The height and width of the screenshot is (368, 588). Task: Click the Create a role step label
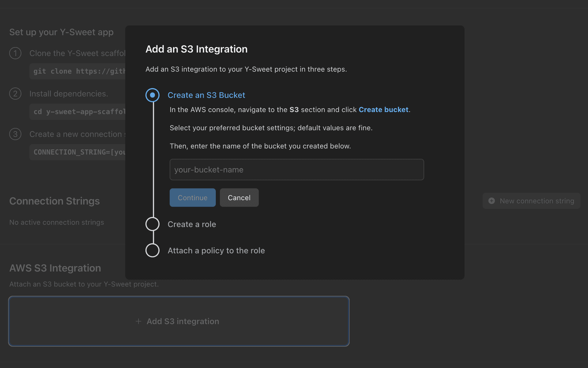click(x=192, y=224)
